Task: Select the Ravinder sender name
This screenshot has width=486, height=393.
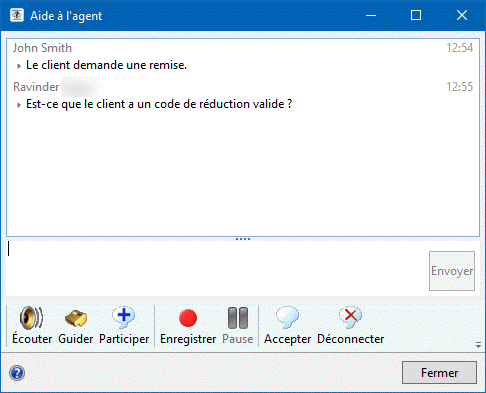Action: (36, 87)
